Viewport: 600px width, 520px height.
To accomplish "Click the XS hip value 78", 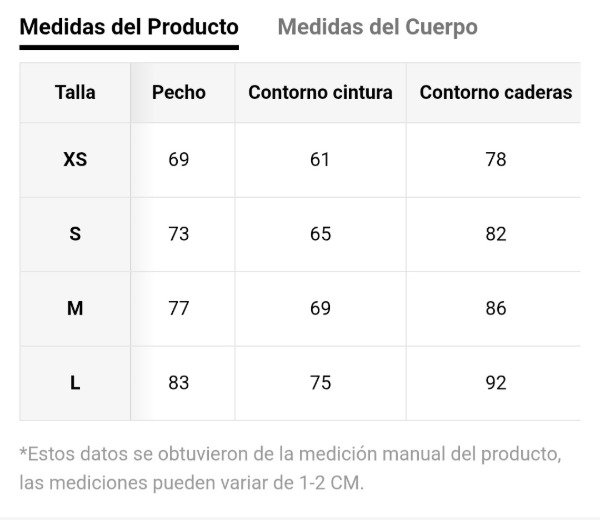I will [x=495, y=159].
